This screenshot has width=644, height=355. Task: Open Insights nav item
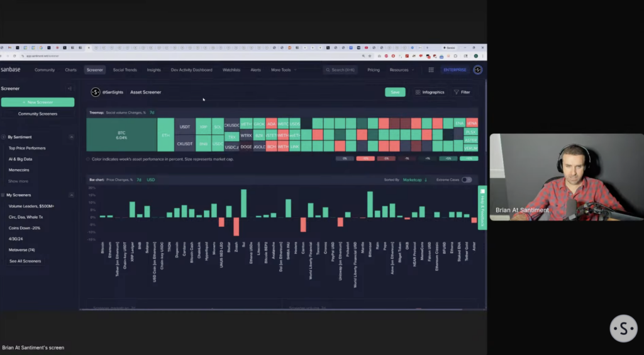click(154, 70)
